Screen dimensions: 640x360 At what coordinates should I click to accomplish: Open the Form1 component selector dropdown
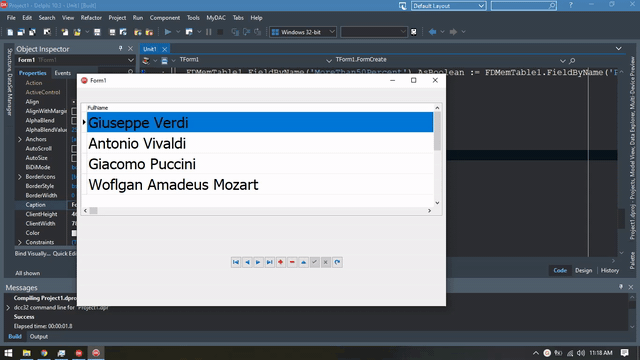(x=131, y=60)
